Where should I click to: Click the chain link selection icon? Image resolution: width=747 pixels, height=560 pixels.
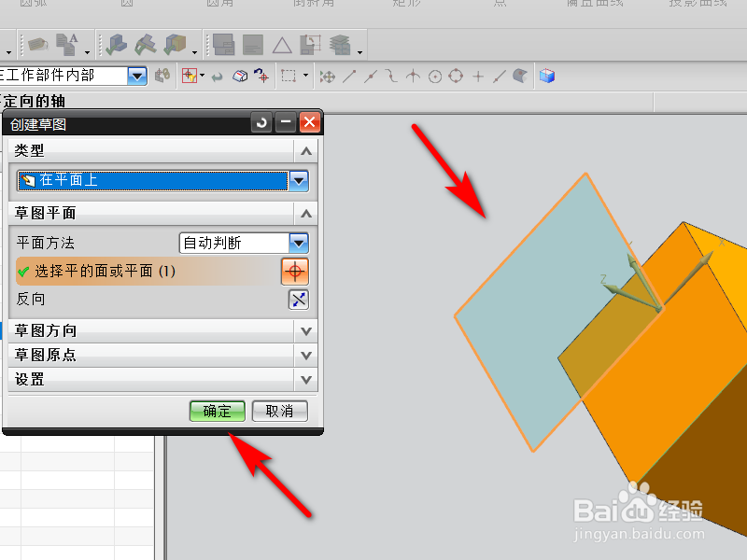pos(162,76)
